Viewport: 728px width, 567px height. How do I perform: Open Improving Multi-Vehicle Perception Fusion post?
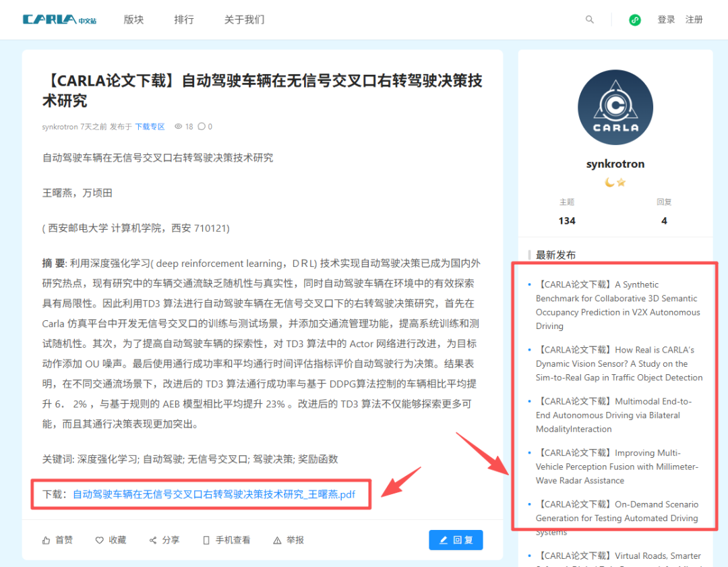coord(617,467)
